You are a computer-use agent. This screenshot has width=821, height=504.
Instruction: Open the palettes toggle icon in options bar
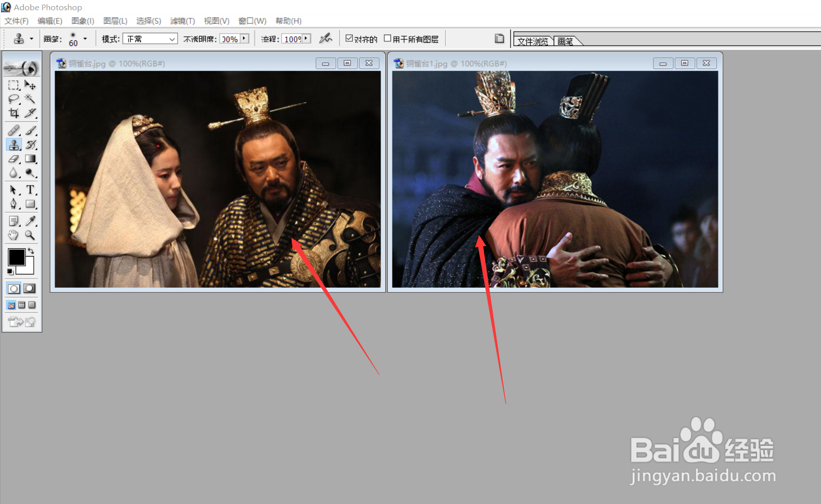(499, 38)
